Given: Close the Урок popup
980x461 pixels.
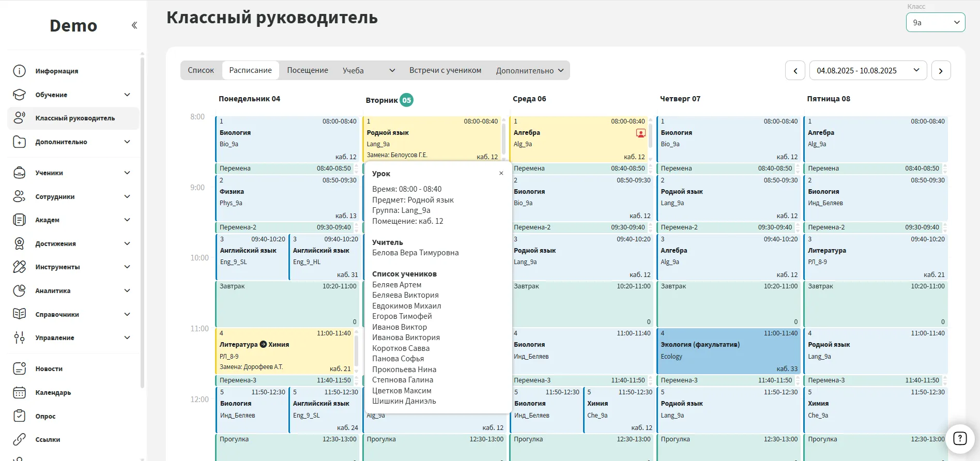Looking at the screenshot, I should click(501, 173).
